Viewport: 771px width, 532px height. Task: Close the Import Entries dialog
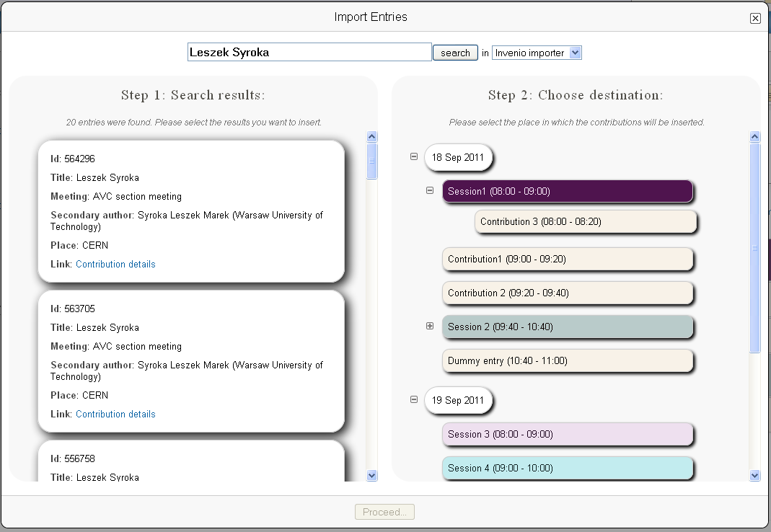(755, 18)
